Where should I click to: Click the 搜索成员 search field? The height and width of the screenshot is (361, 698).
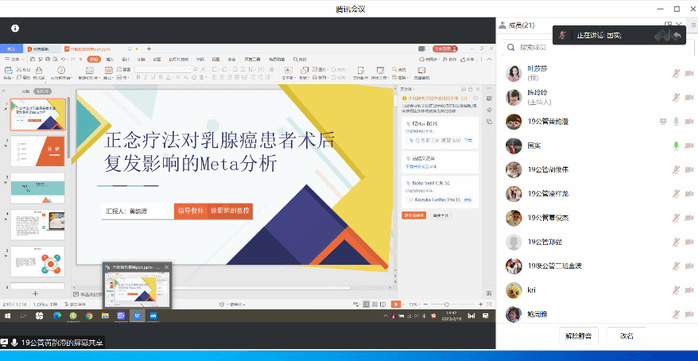click(x=598, y=47)
